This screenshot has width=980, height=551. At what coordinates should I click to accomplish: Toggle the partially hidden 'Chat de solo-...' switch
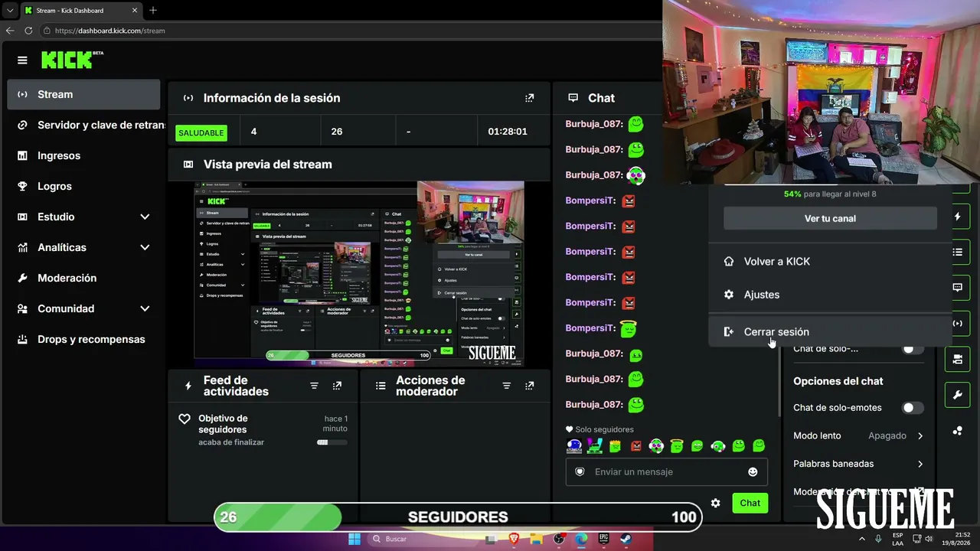[x=913, y=348]
